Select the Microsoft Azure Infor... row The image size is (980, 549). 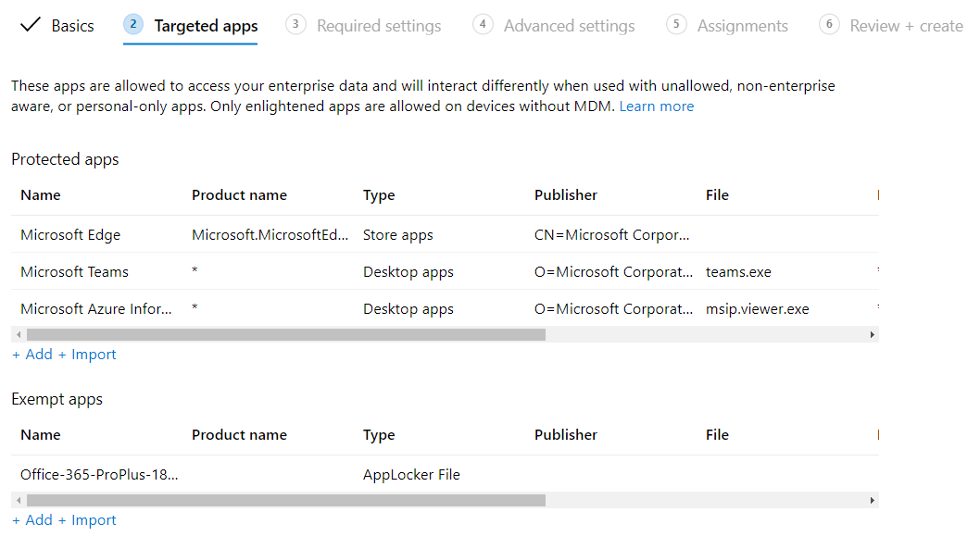coord(445,308)
